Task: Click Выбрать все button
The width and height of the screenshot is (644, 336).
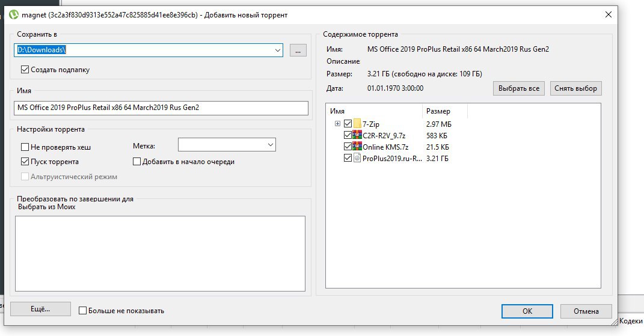Action: coord(519,88)
